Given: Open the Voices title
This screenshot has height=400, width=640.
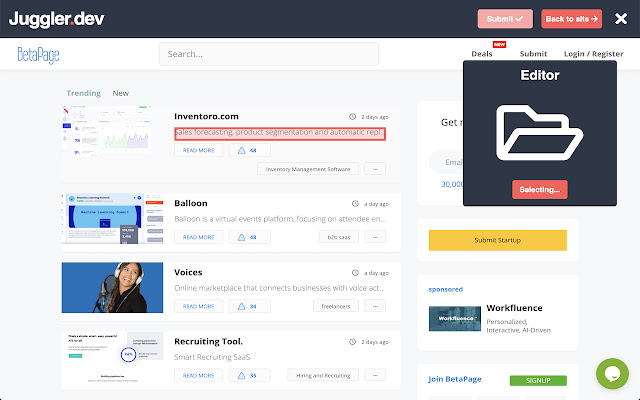Looking at the screenshot, I should click(188, 272).
